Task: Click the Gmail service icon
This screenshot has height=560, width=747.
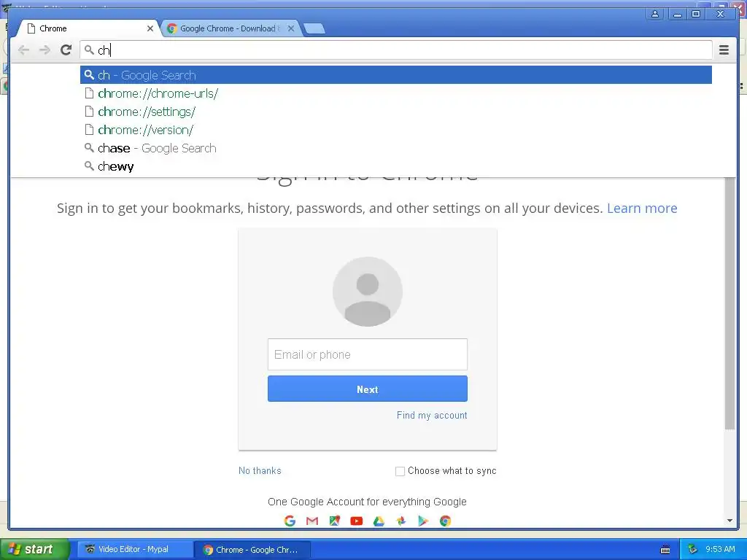Action: [312, 521]
